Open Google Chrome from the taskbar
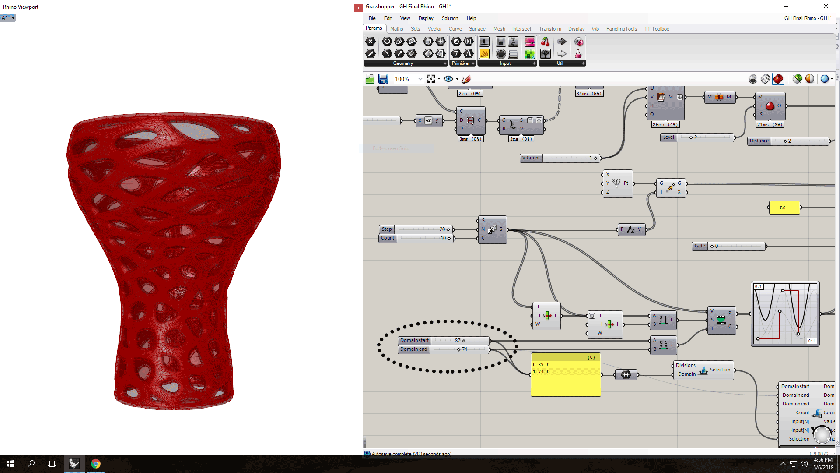The image size is (840, 473). [x=96, y=464]
